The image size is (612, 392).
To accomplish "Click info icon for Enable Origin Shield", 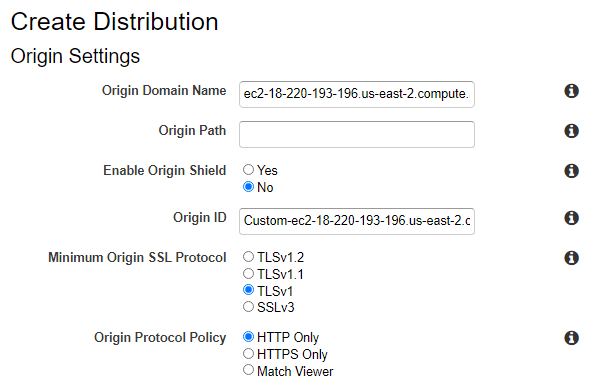I will click(x=571, y=171).
